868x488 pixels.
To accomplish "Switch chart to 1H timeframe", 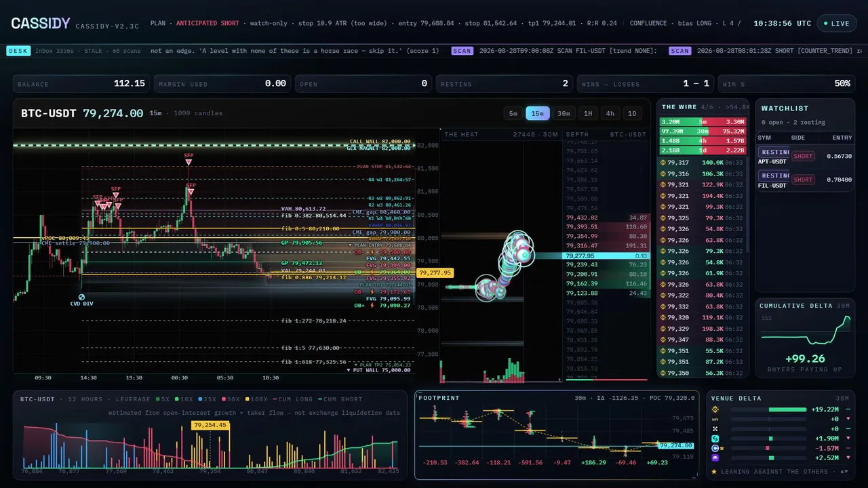I will [x=588, y=113].
